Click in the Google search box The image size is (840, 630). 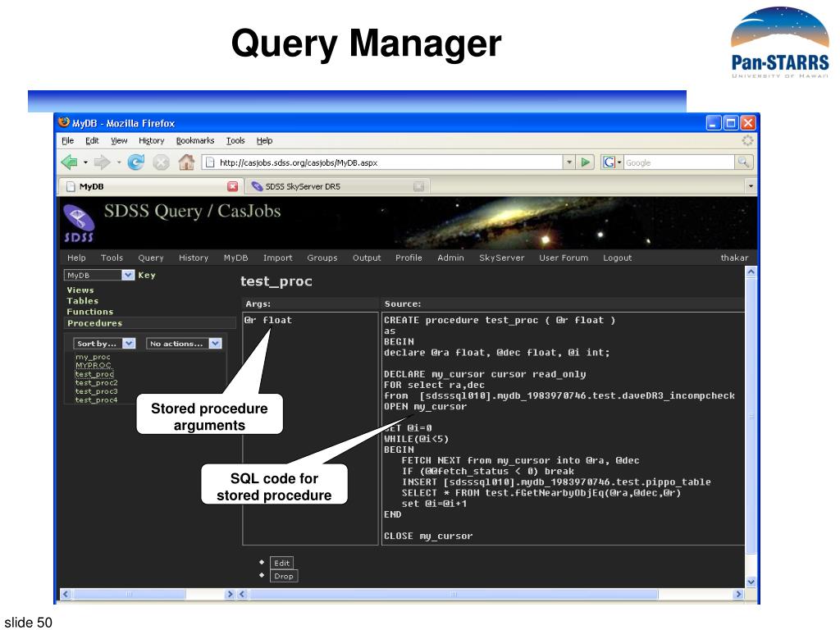click(678, 162)
